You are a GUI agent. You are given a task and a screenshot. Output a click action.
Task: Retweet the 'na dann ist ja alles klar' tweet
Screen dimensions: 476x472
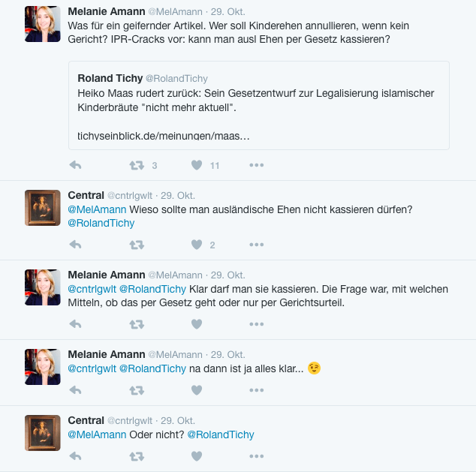[136, 390]
